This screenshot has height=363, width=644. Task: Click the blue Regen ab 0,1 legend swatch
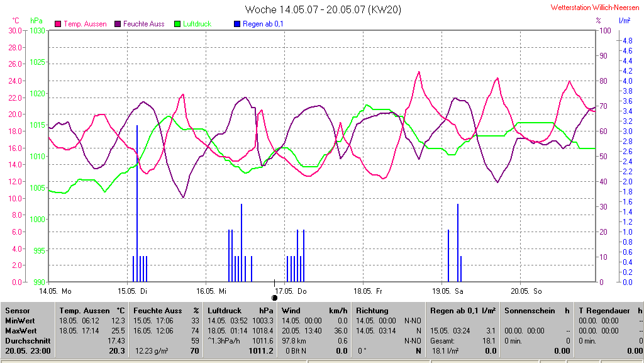click(x=236, y=24)
